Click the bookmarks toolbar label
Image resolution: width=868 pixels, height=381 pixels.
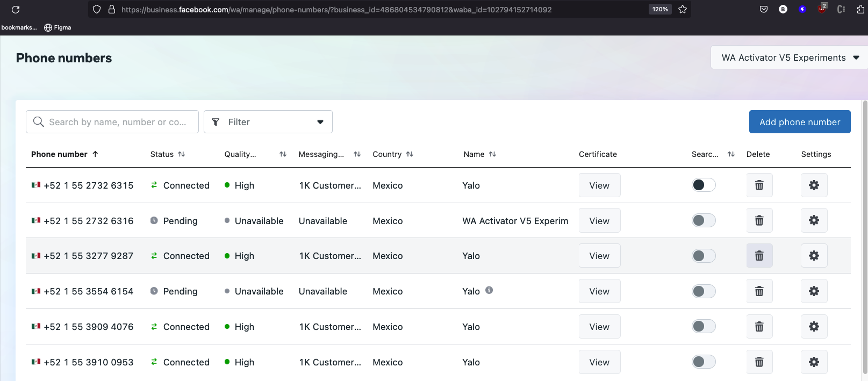tap(19, 27)
